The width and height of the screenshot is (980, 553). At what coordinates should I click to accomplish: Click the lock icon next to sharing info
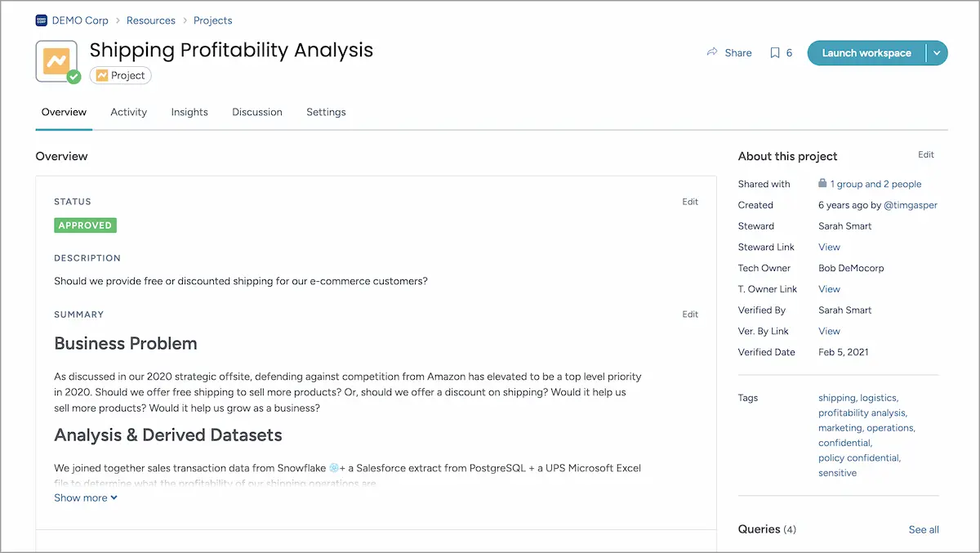point(822,183)
